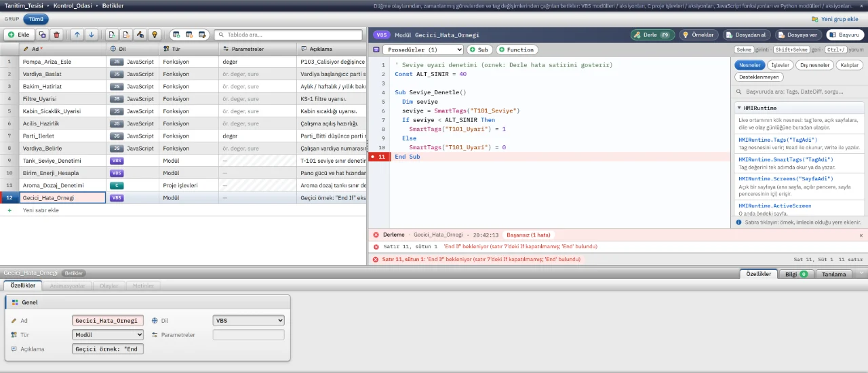
Task: Edit the Ad field Gecici_Hata_Ornegi
Action: click(x=108, y=321)
